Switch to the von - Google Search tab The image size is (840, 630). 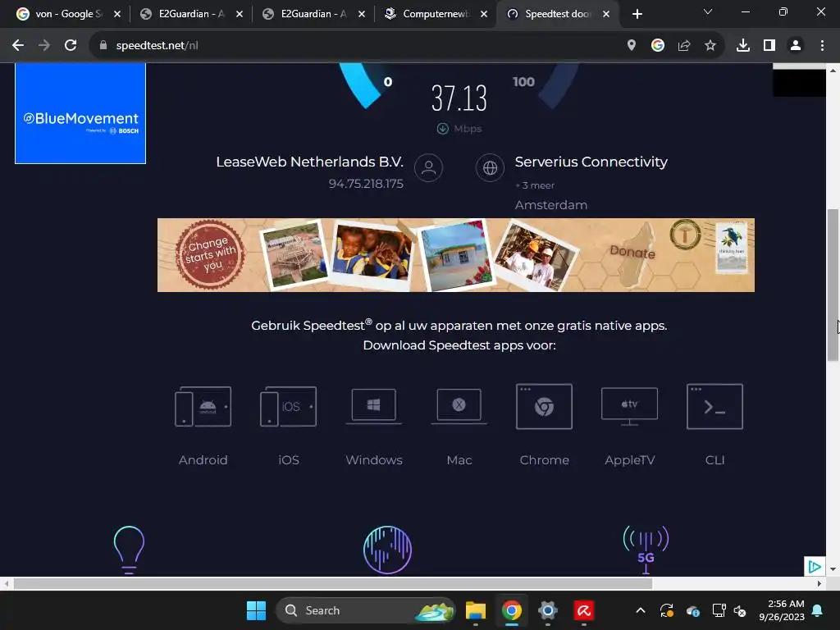68,14
